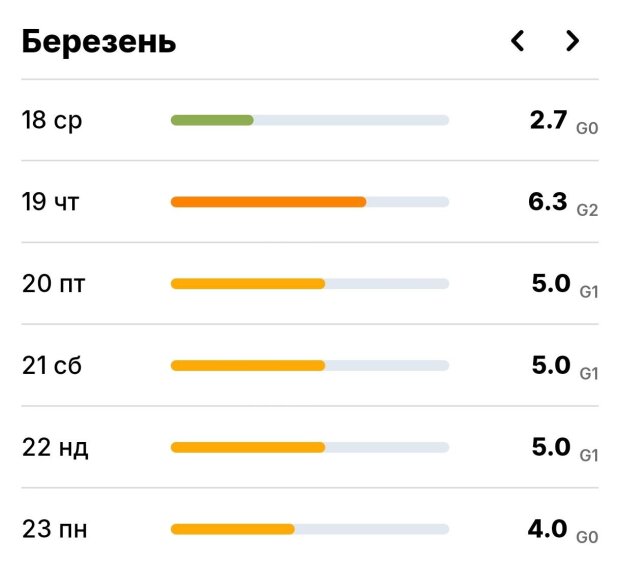Click the 5.0 value for 22 нд
620x567 pixels.
[x=551, y=446]
